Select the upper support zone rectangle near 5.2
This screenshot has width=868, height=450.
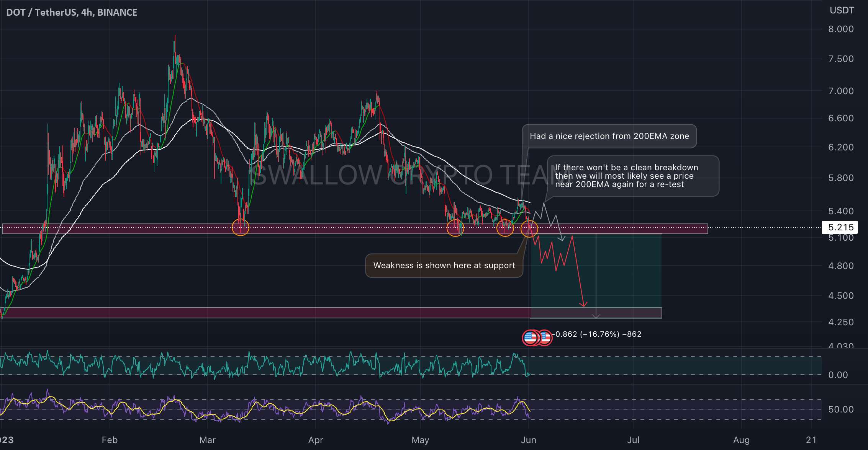tap(355, 229)
